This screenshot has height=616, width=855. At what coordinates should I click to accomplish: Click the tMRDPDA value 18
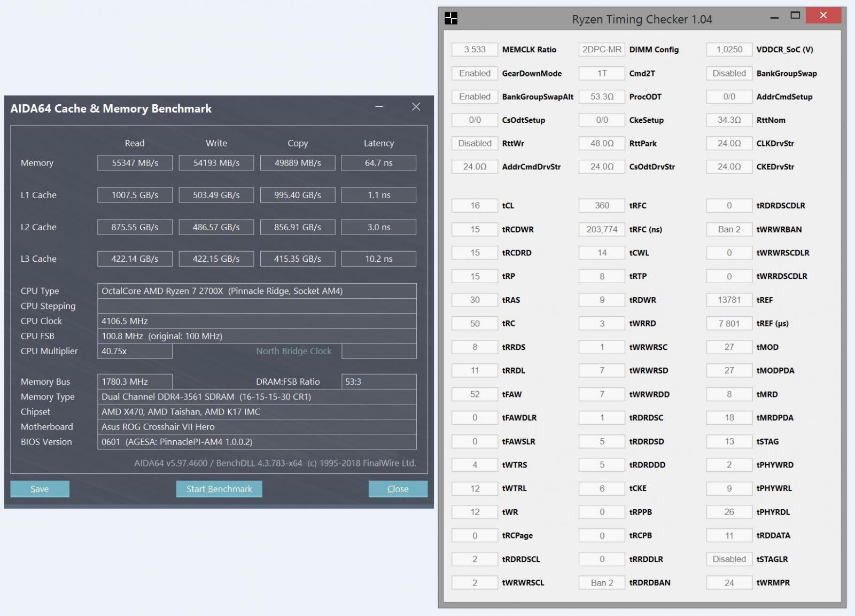pyautogui.click(x=729, y=417)
